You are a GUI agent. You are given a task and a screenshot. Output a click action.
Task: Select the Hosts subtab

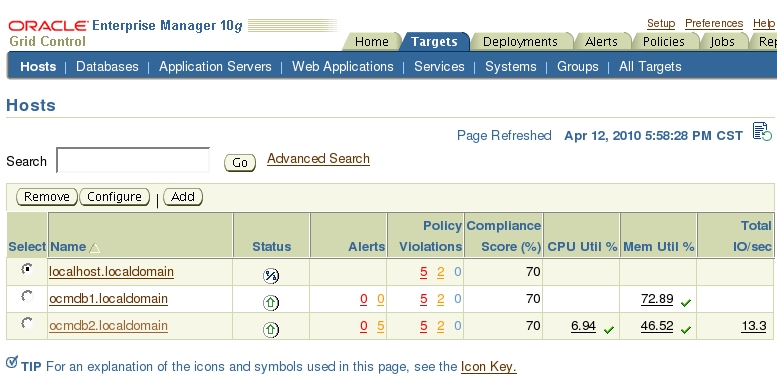click(38, 66)
